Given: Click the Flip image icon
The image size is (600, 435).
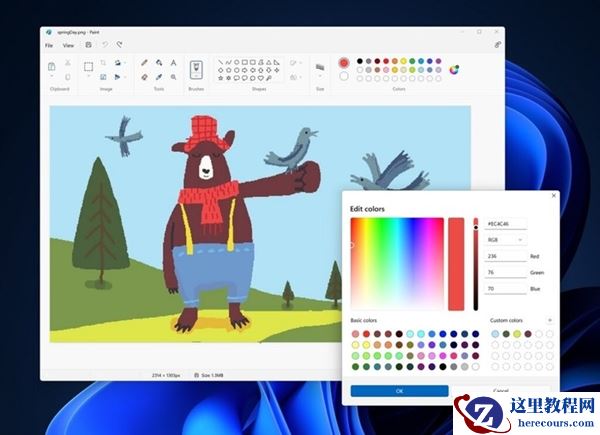Looking at the screenshot, I should tap(117, 77).
